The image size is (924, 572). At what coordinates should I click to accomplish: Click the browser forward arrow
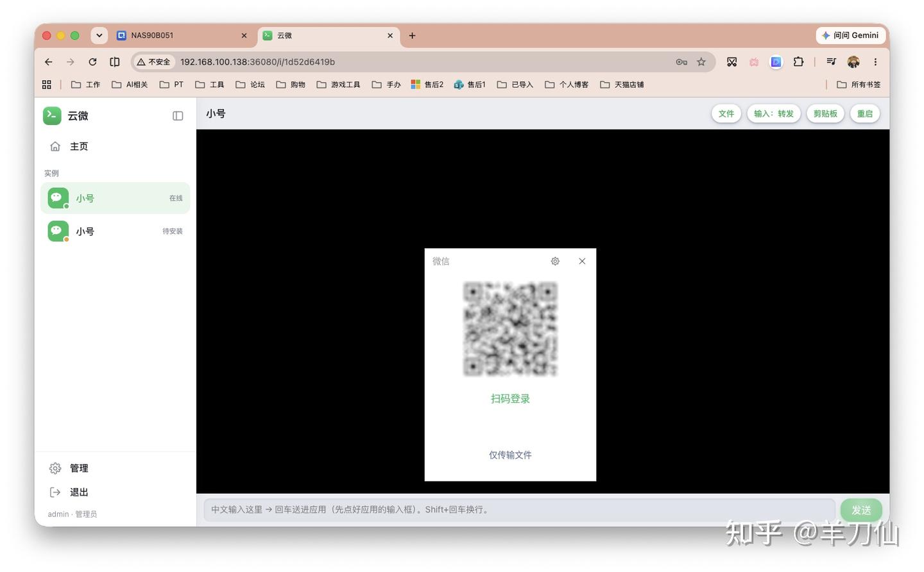pyautogui.click(x=71, y=62)
